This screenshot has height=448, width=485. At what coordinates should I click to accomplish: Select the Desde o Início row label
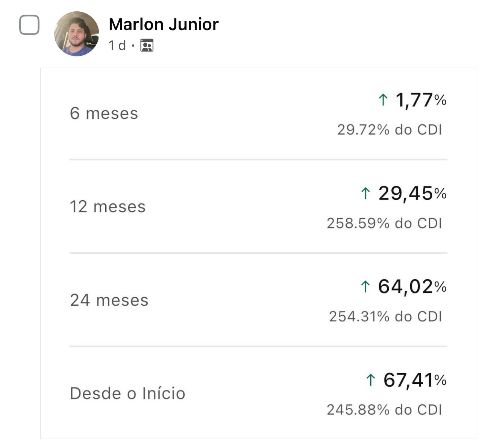(x=128, y=394)
